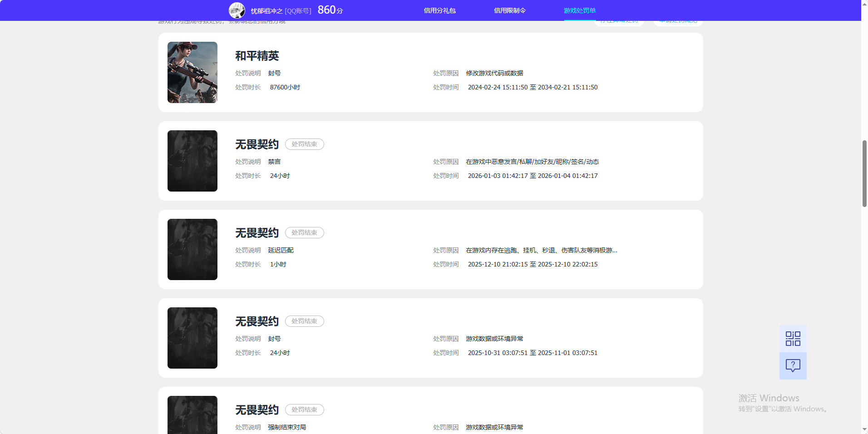This screenshot has height=434, width=868.
Task: Open the 信用分礼包 tab
Action: [x=439, y=10]
